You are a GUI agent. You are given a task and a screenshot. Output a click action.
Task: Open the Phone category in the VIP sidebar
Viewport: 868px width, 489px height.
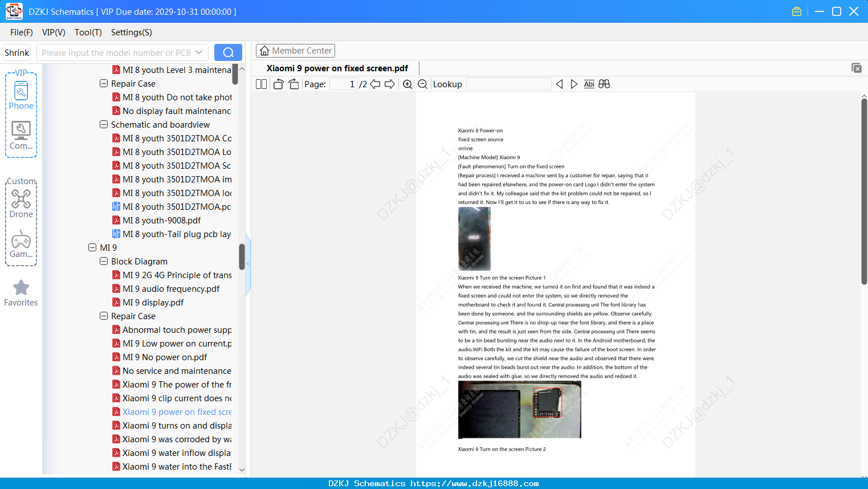coord(21,95)
